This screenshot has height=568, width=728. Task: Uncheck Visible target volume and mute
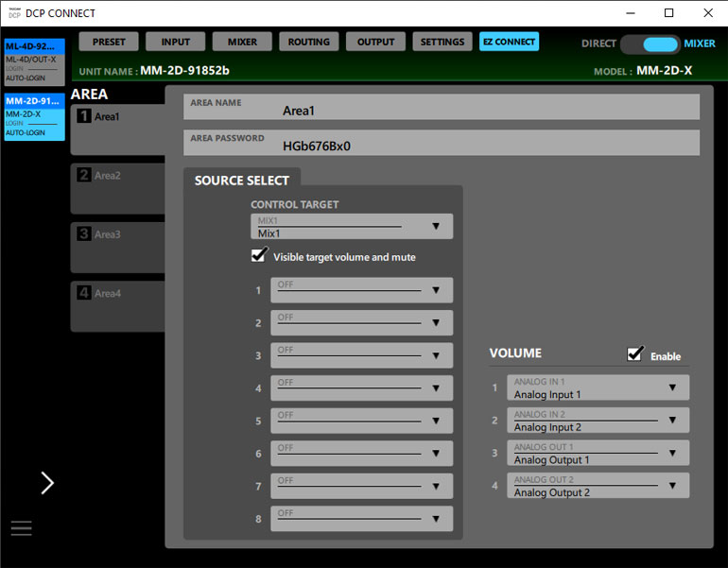click(258, 256)
